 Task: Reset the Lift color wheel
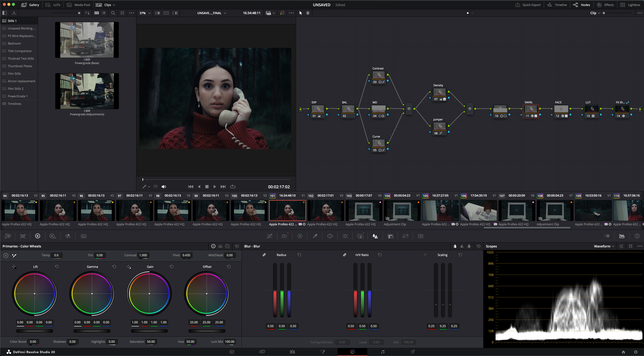57,267
